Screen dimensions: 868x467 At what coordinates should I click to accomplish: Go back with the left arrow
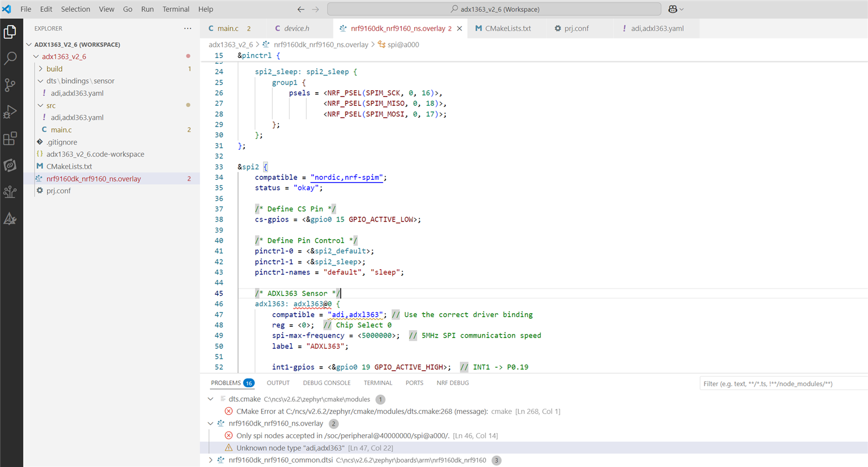(300, 9)
